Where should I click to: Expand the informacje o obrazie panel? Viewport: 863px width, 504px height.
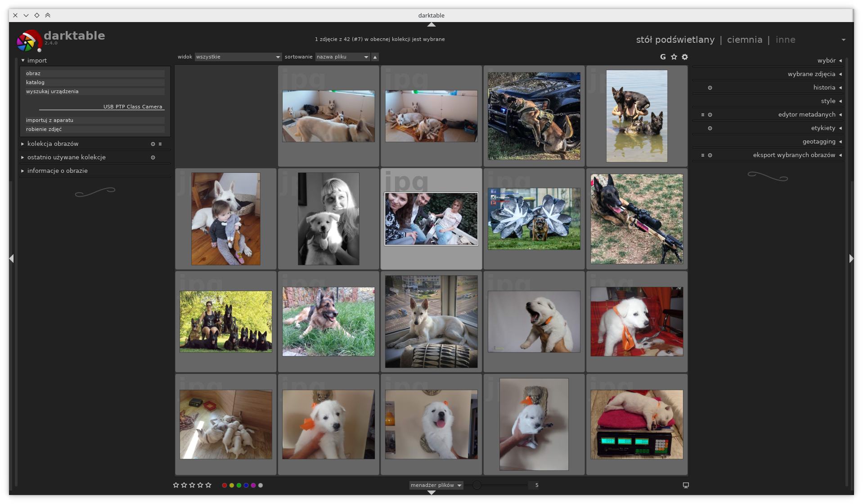[58, 171]
